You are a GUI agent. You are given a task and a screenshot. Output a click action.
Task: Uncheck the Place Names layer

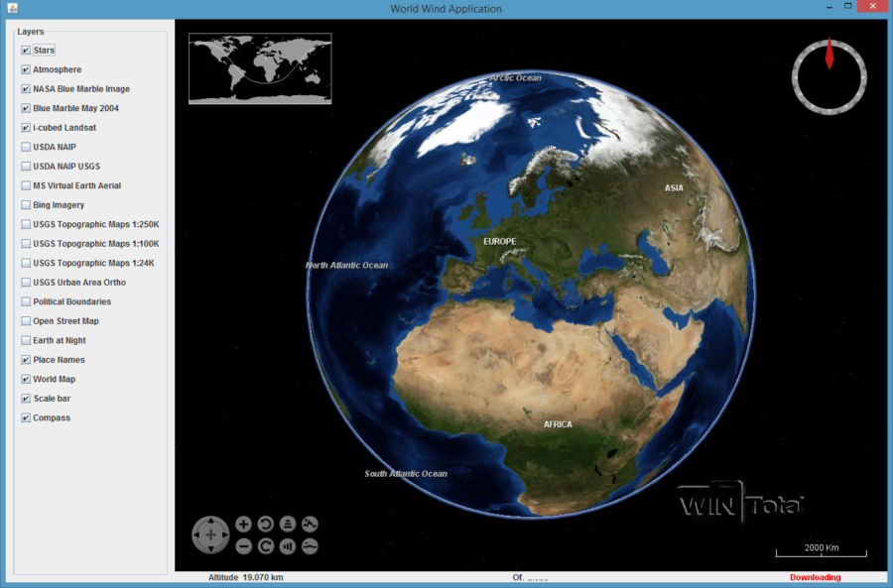coord(25,360)
